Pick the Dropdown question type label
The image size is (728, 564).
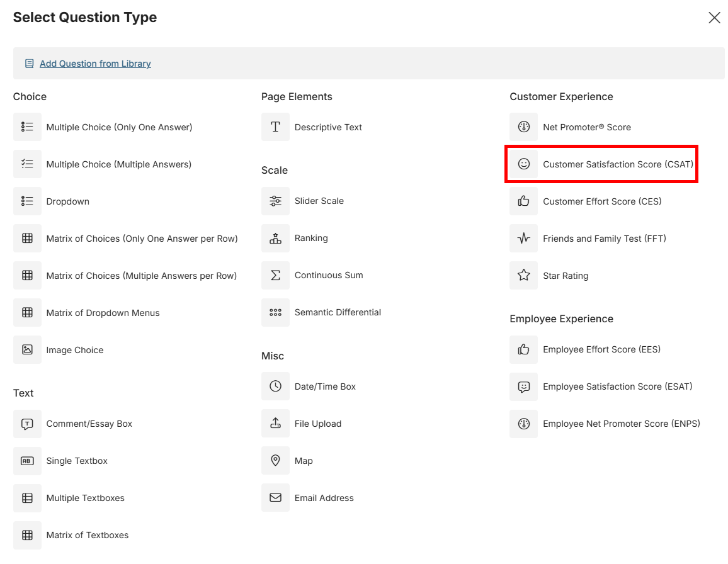tap(68, 201)
